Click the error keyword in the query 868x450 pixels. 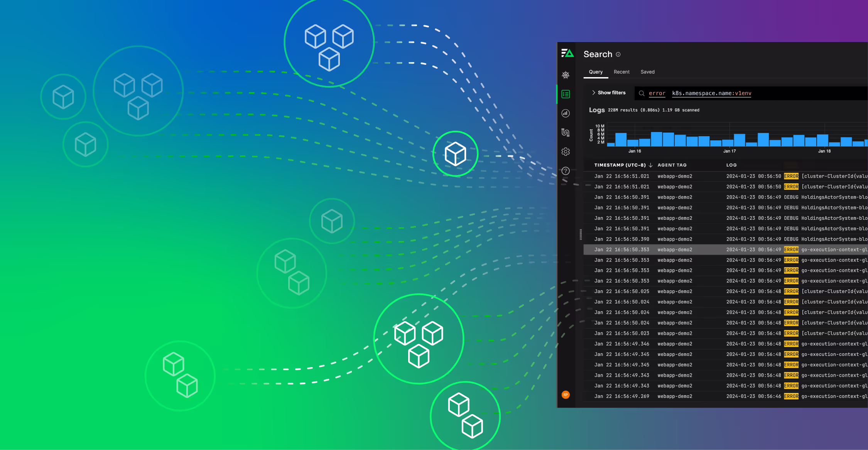click(657, 93)
